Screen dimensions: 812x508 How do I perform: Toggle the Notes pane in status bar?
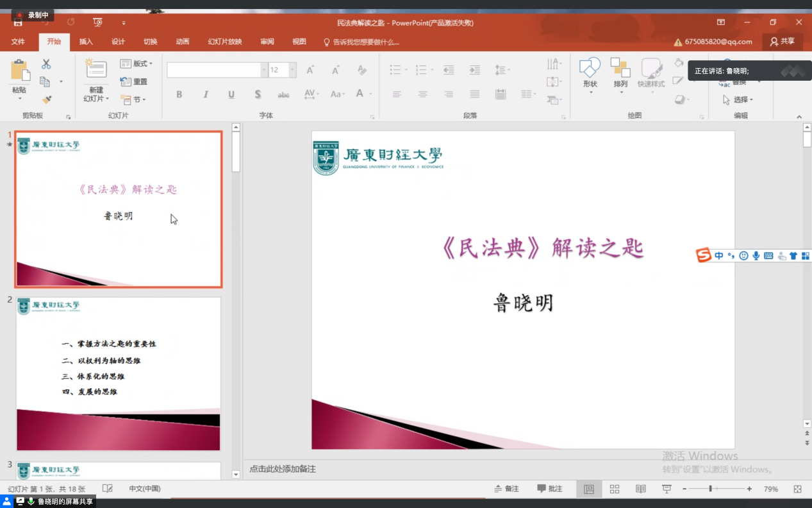pos(506,489)
